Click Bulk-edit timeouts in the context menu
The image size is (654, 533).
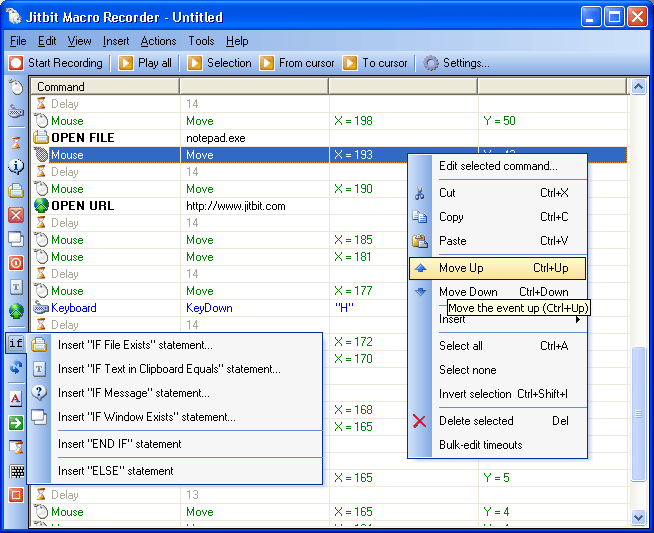(480, 445)
